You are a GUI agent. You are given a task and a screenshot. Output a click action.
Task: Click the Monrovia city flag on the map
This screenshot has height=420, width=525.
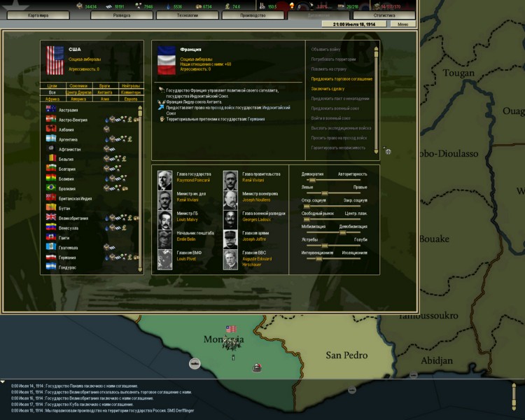232,328
